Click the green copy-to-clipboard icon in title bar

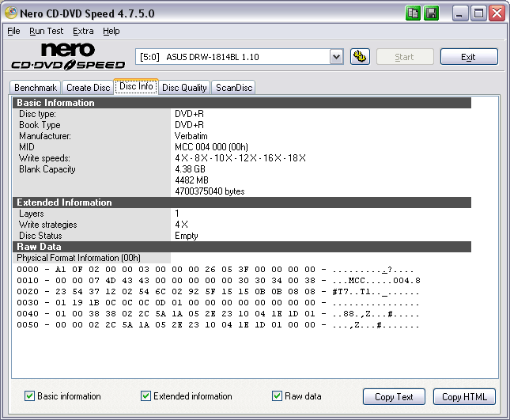click(x=413, y=13)
